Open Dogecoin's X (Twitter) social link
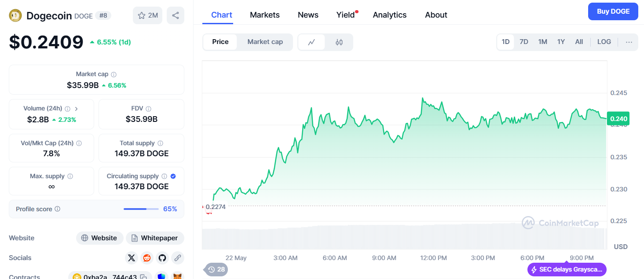This screenshot has height=279, width=644. [x=131, y=258]
